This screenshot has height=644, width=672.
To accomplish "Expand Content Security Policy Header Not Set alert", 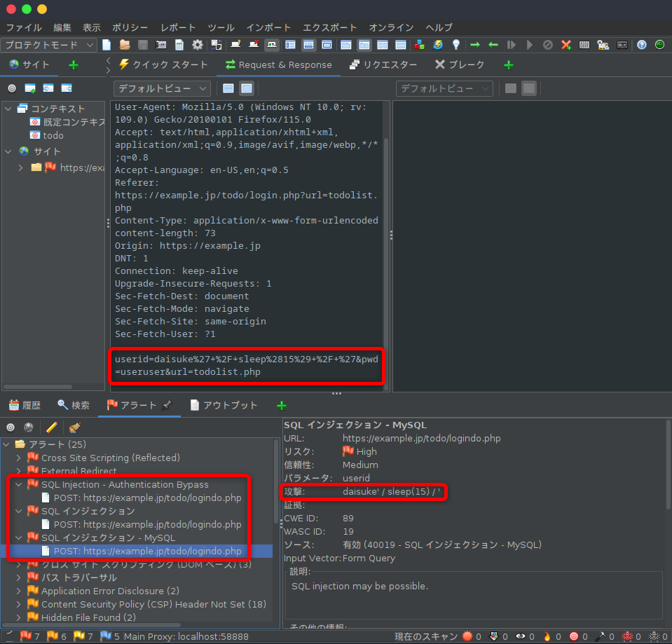I will [18, 604].
